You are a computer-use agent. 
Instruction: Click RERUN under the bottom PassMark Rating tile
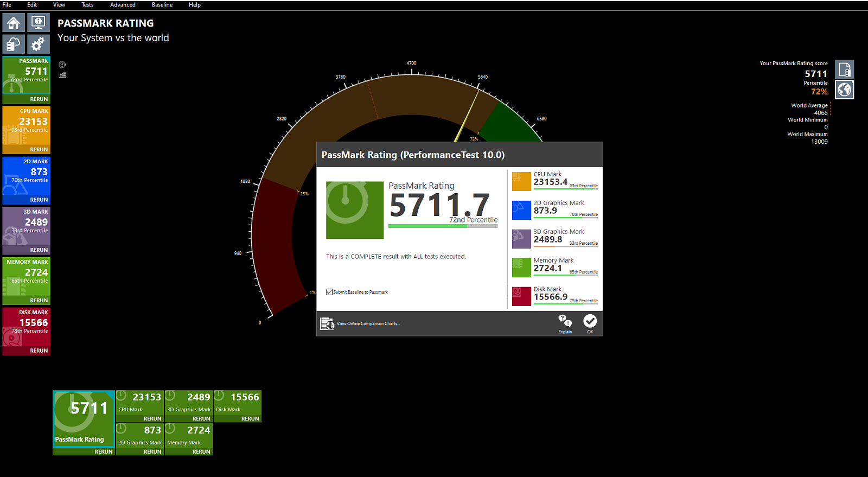pyautogui.click(x=104, y=451)
